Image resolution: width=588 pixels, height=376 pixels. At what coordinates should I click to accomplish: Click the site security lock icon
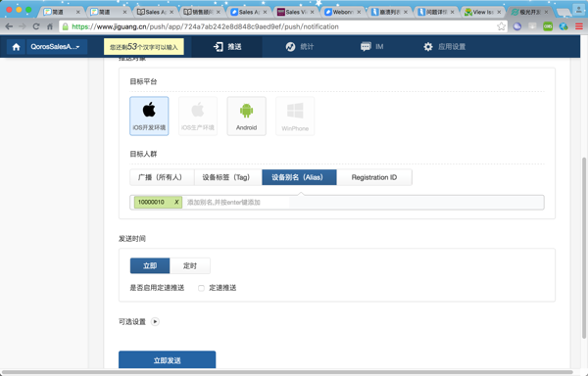click(66, 26)
